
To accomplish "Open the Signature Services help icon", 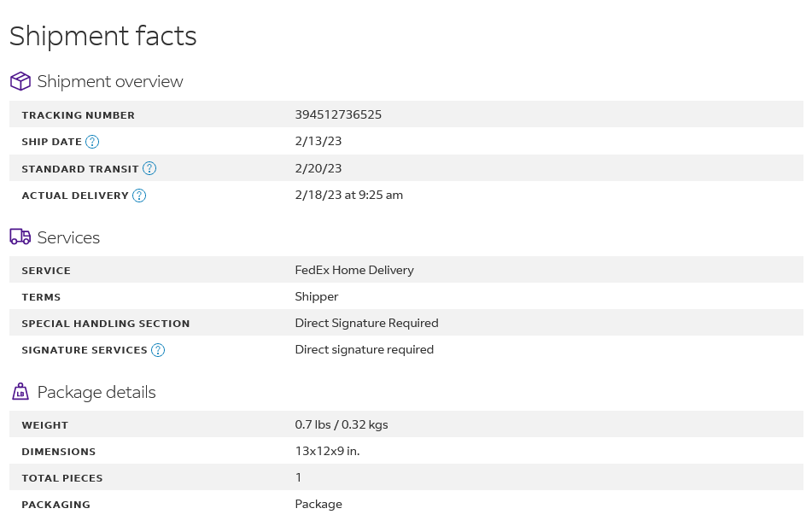I will click(158, 350).
